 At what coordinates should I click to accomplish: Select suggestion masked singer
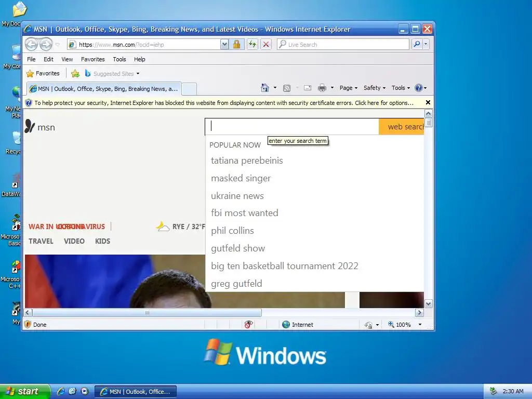pyautogui.click(x=241, y=178)
